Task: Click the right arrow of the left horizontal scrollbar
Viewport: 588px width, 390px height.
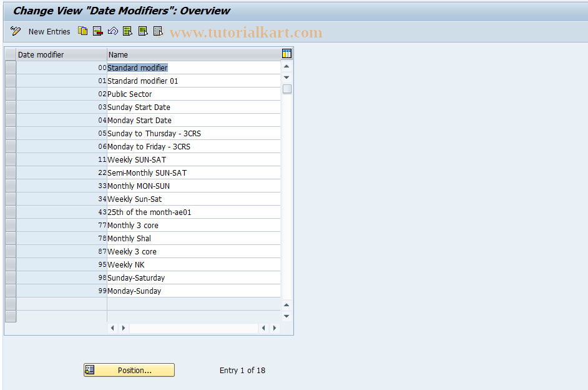Action: [124, 328]
